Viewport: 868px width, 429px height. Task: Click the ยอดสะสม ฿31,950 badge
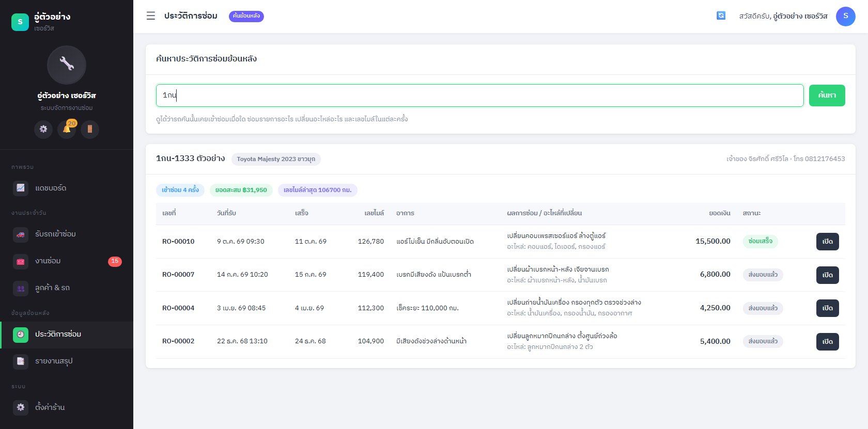click(x=241, y=190)
